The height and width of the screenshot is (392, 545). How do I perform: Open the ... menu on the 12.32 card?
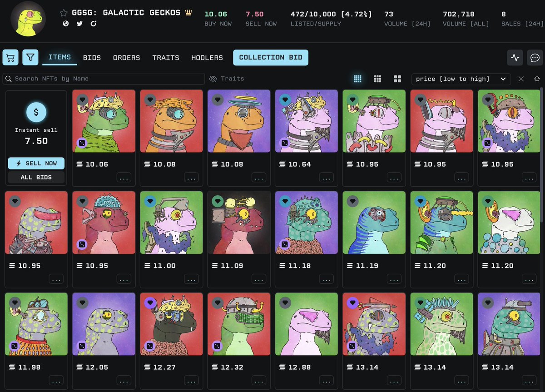[259, 381]
